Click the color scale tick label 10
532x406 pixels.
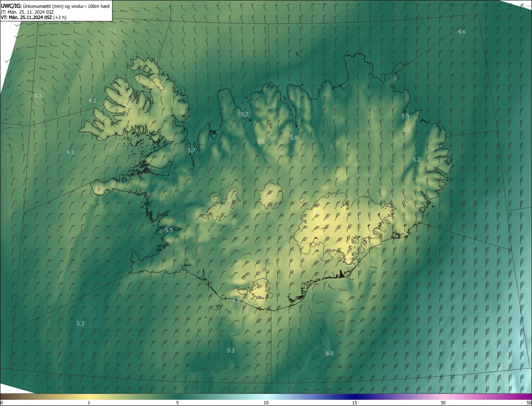266,403
